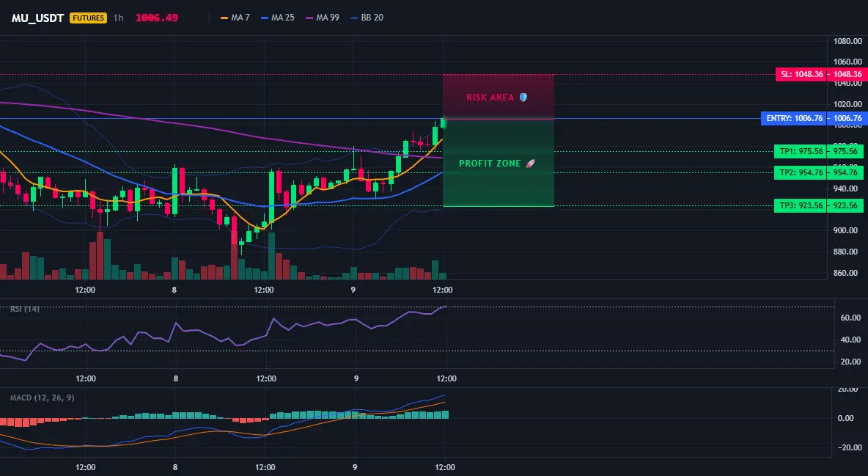Click the 40.00 RSI axis value
This screenshot has width=868, height=476.
[x=851, y=340]
